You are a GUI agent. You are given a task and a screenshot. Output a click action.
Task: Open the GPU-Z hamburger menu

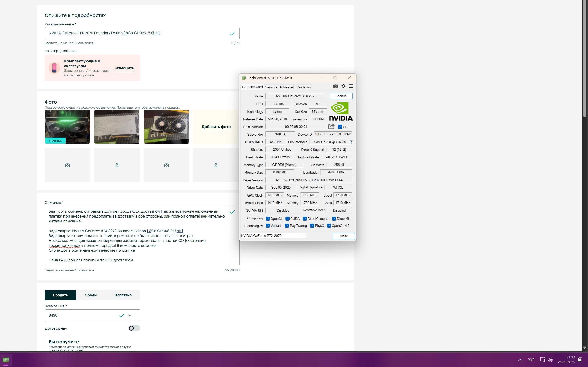pos(351,86)
